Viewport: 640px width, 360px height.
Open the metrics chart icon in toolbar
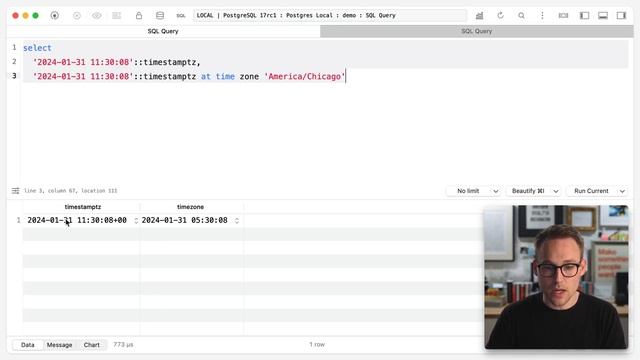pyautogui.click(x=479, y=16)
